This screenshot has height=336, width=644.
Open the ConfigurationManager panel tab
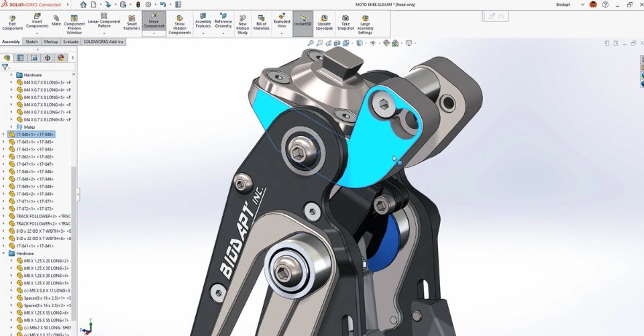pyautogui.click(x=34, y=58)
